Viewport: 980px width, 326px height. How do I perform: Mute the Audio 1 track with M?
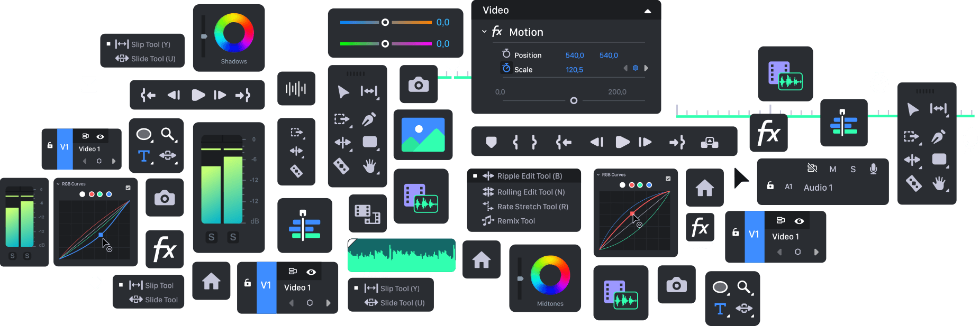(x=832, y=169)
